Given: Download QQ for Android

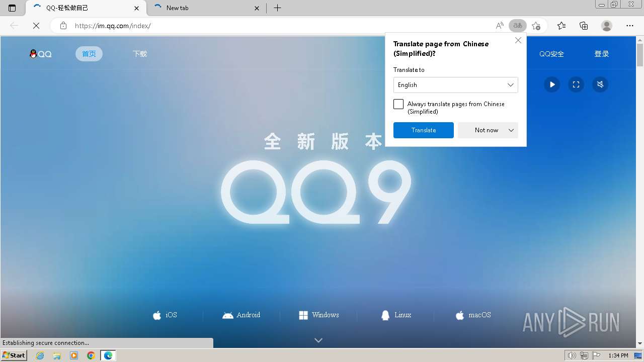Looking at the screenshot, I should [242, 315].
